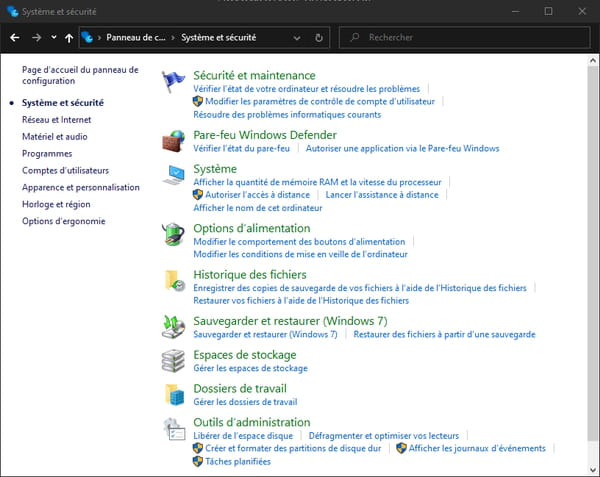This screenshot has height=477, width=600.
Task: Click the Outils d'administration gear icon
Action: coord(174,429)
